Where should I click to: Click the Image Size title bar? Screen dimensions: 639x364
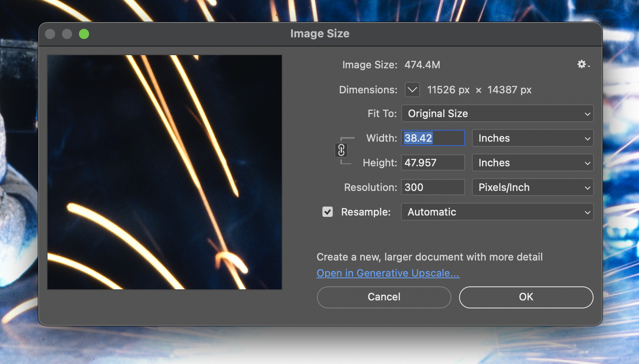point(320,34)
